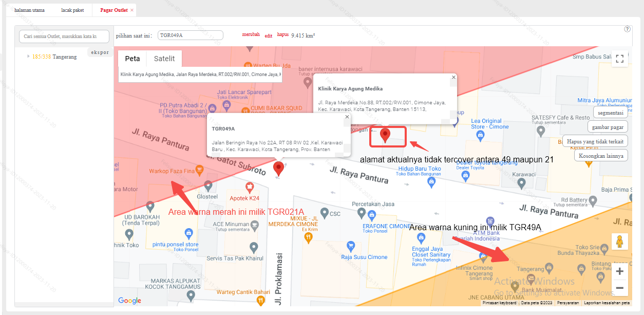Viewport: 644px width, 315px height.
Task: Click the SATESFY Cafe & Resto pin
Action: tap(540, 132)
